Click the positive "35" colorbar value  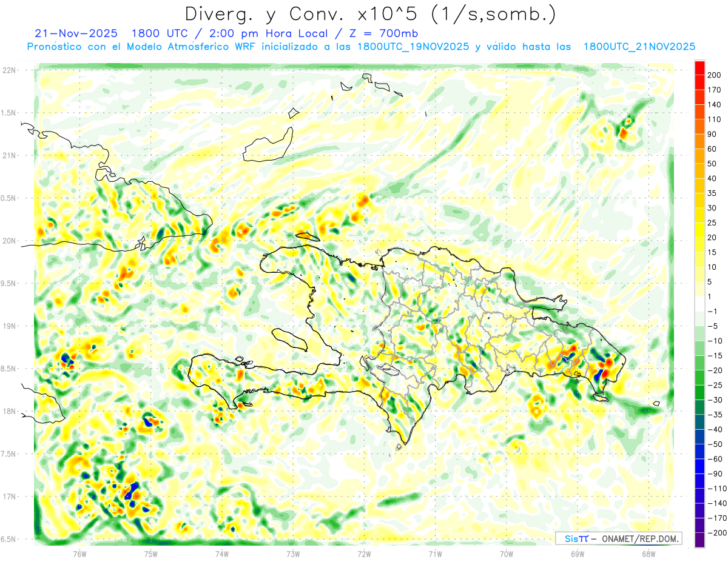[x=712, y=193]
